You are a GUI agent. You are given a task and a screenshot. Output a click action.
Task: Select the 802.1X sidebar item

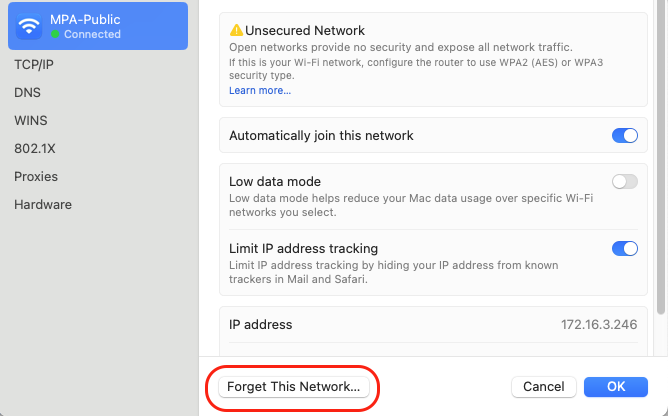(x=36, y=148)
